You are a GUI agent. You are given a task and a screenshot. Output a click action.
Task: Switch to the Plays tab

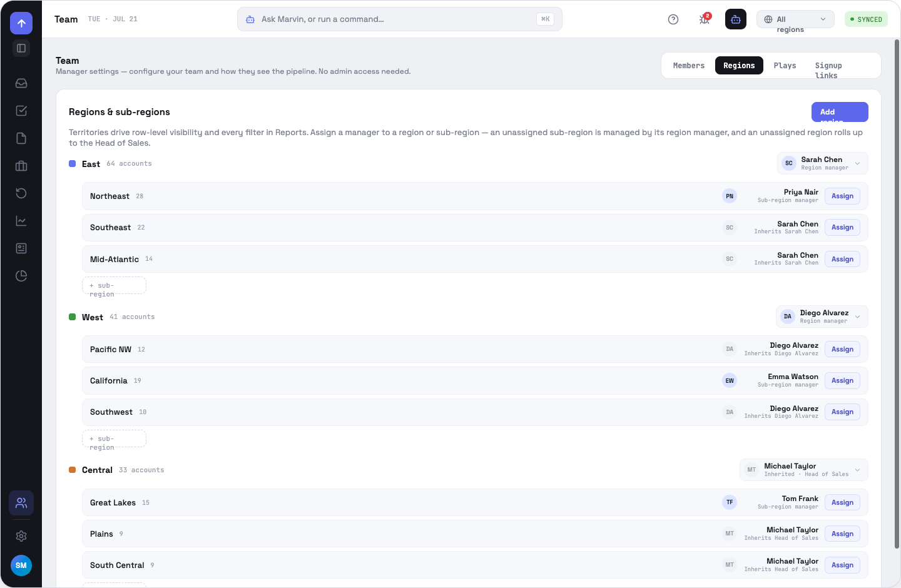coord(785,66)
